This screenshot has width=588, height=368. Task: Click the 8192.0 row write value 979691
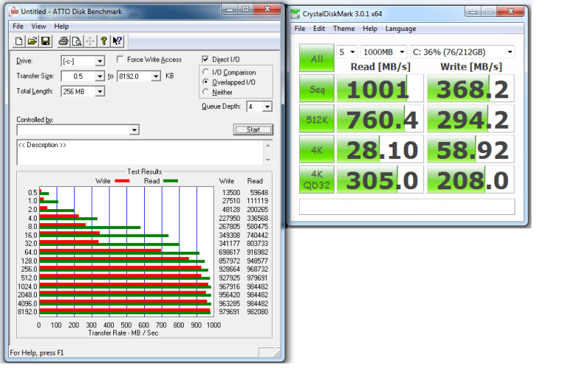pyautogui.click(x=229, y=312)
